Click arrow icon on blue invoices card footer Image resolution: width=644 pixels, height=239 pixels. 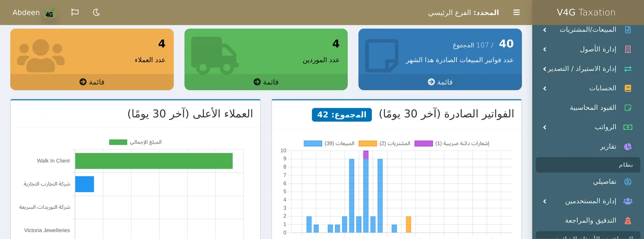click(x=431, y=82)
